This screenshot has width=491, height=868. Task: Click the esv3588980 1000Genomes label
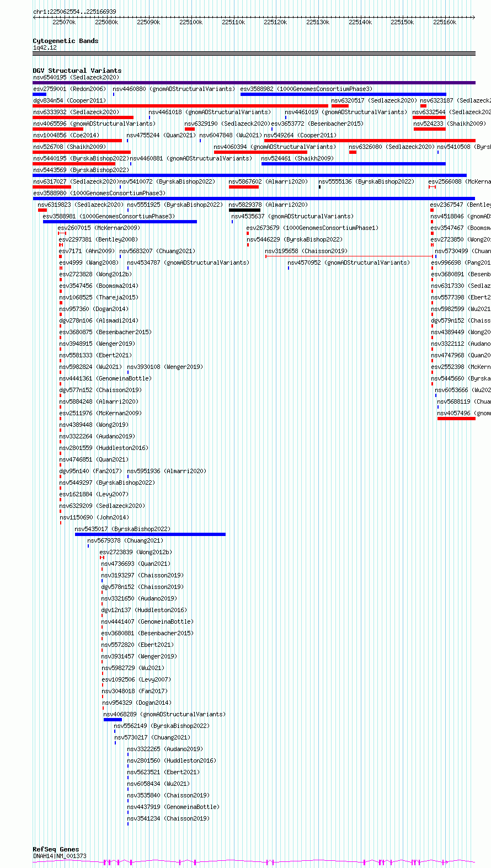[99, 193]
